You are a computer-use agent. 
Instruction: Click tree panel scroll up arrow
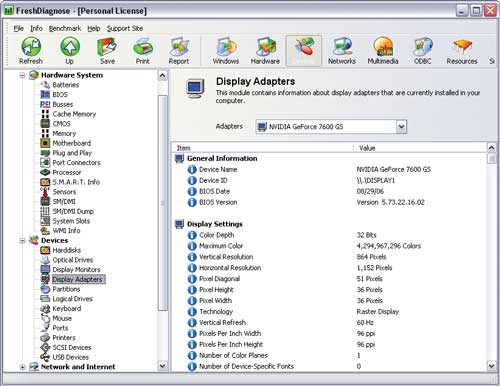tap(162, 75)
